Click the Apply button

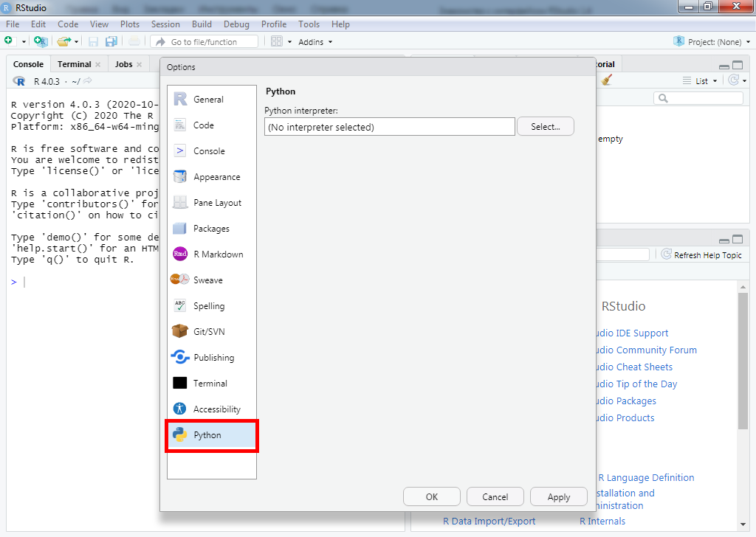coord(558,497)
